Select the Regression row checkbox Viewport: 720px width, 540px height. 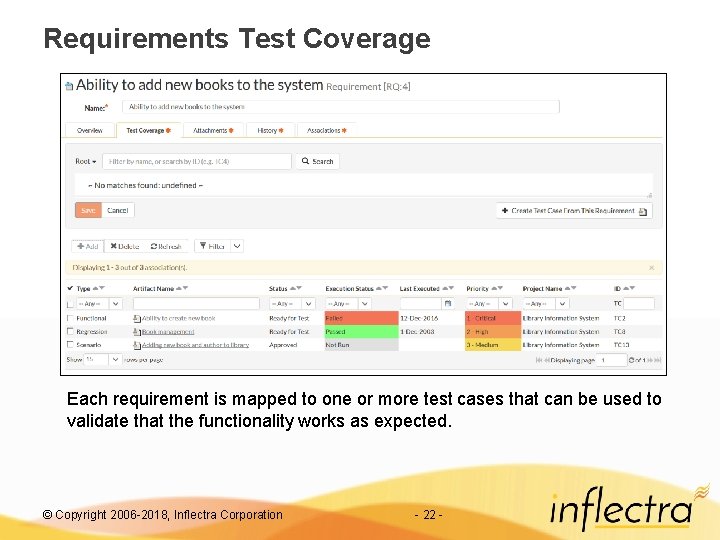tap(70, 331)
